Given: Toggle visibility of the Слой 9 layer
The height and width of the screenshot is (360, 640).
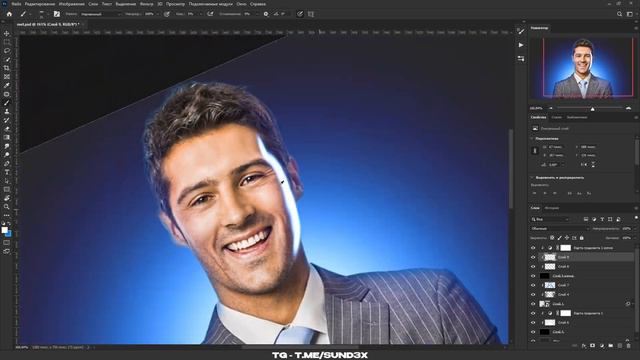Looking at the screenshot, I should click(533, 257).
